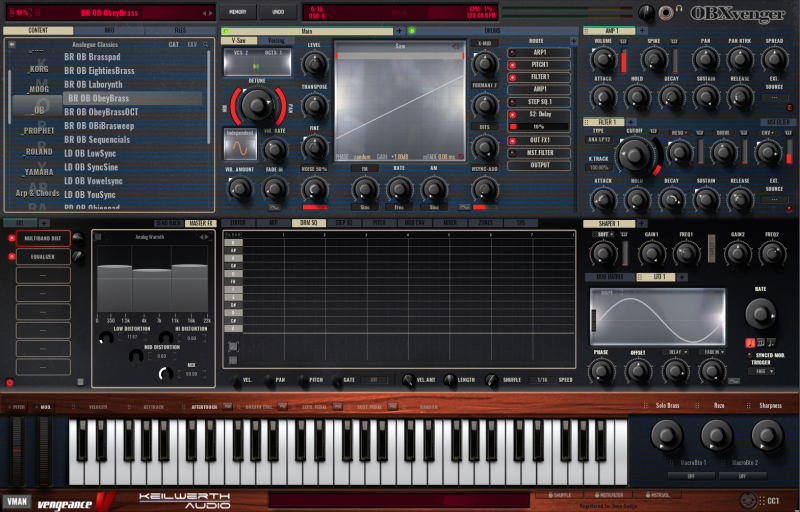Open the LFO FADE IN dropdown

(713, 352)
